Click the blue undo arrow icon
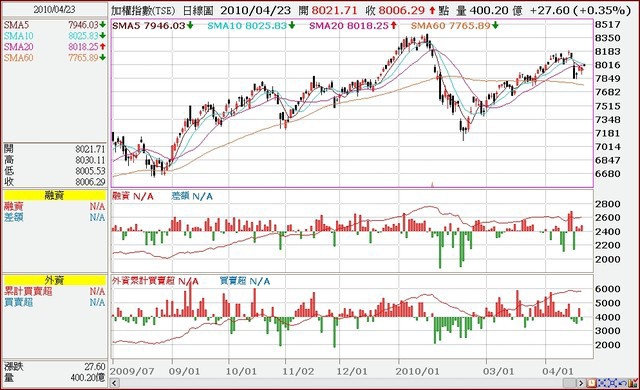 click(x=623, y=383)
